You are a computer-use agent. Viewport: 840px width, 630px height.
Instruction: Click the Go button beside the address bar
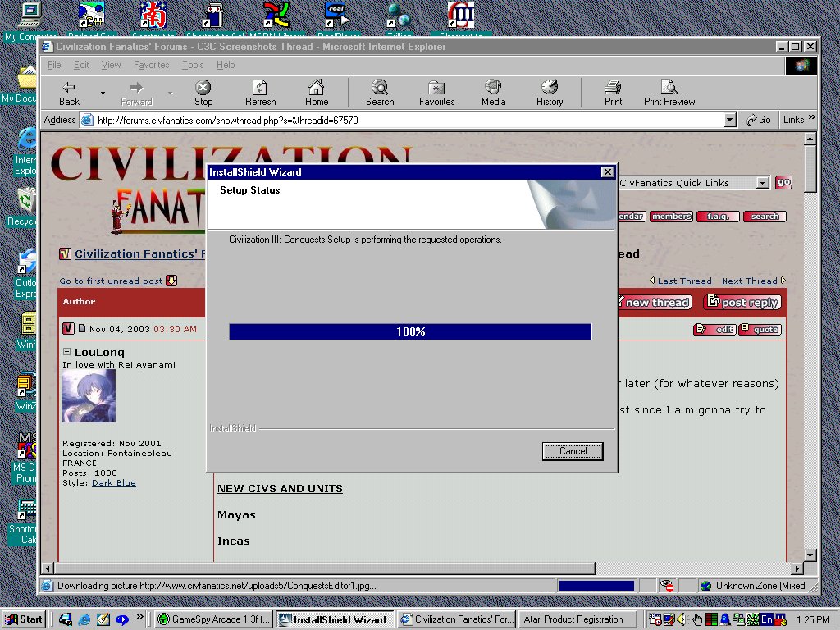coord(758,120)
